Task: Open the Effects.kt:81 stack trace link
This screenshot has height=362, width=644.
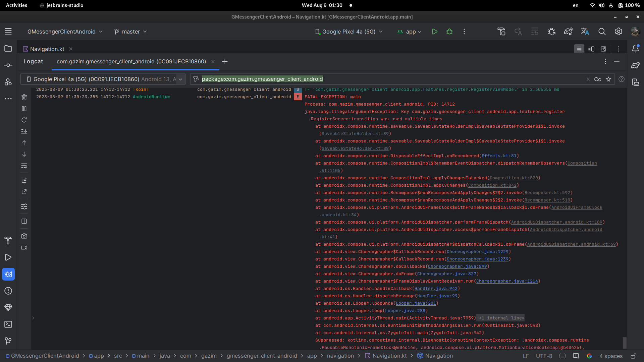Action: 499,156
